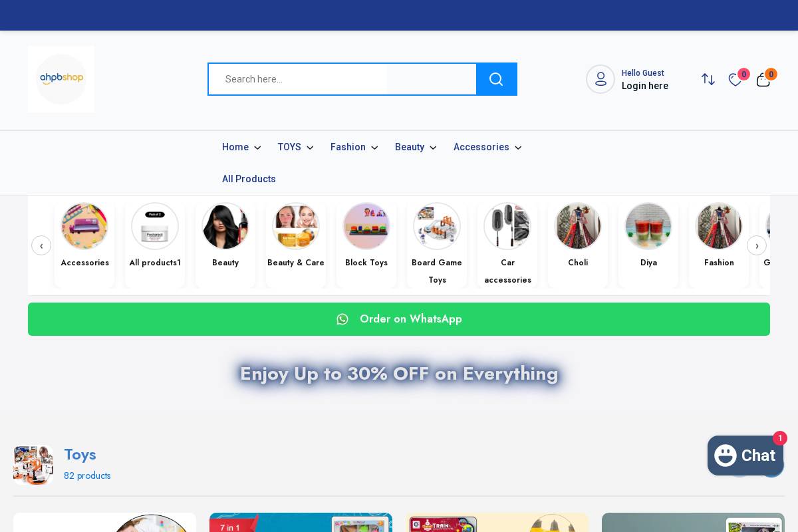
Task: Click the next arrow on the category carousel
Action: click(757, 245)
